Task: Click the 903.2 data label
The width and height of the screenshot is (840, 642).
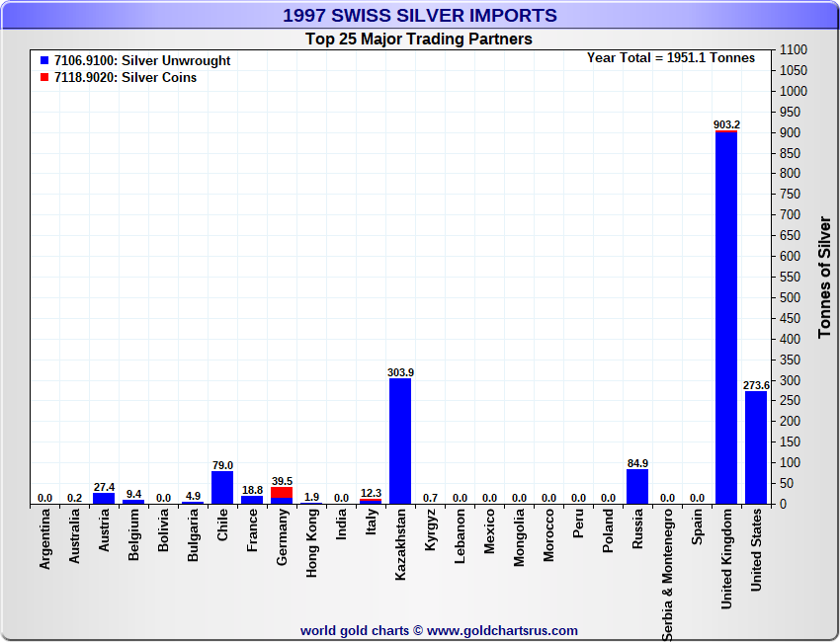Action: pyautogui.click(x=726, y=124)
